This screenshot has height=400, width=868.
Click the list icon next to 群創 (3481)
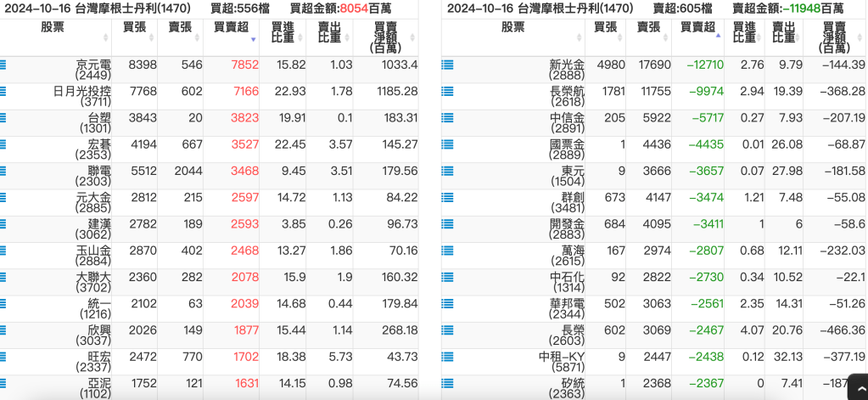[x=447, y=197]
